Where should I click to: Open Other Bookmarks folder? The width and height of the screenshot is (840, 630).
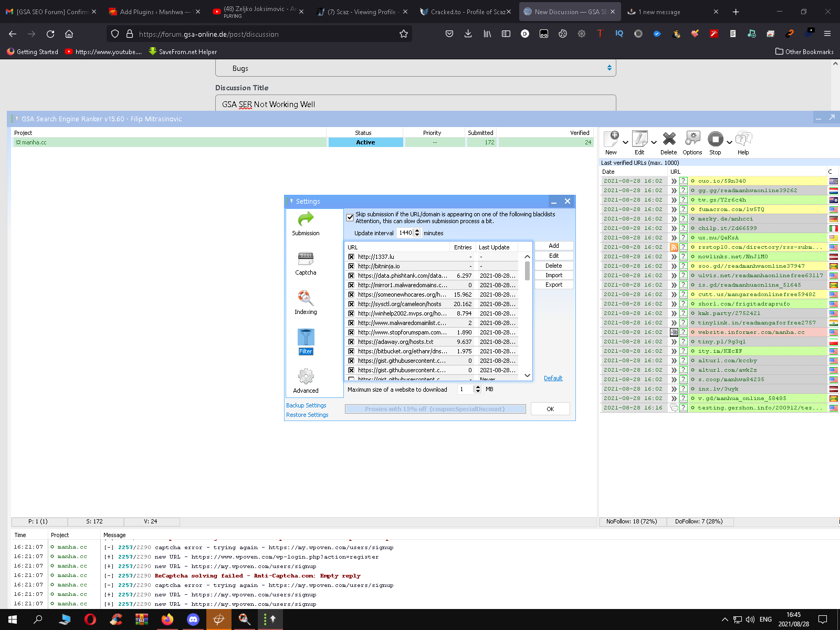click(804, 51)
